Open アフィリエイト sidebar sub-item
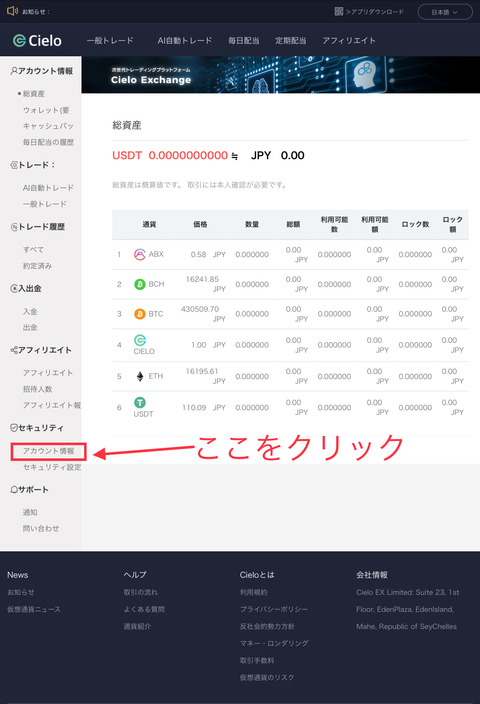Screen dimensions: 480x704 tap(48, 373)
